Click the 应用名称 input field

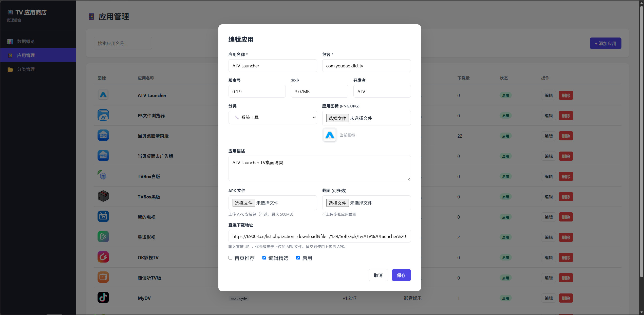pyautogui.click(x=273, y=66)
